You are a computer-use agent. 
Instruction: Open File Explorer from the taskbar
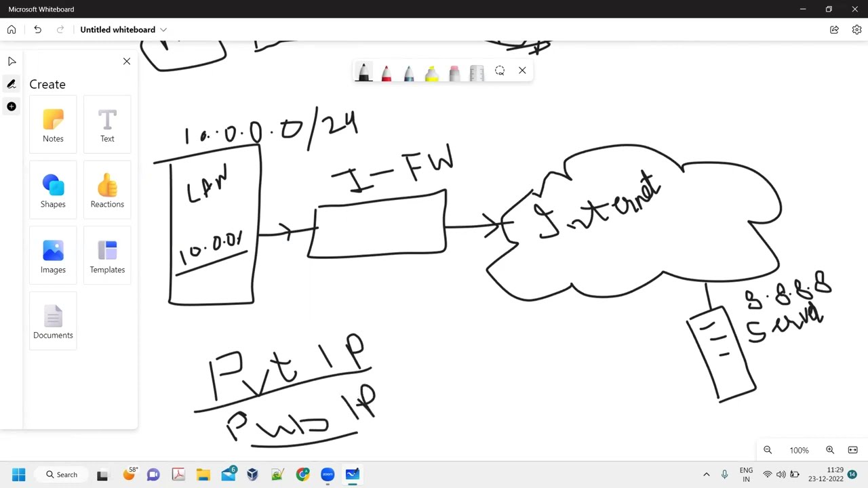coord(203,474)
